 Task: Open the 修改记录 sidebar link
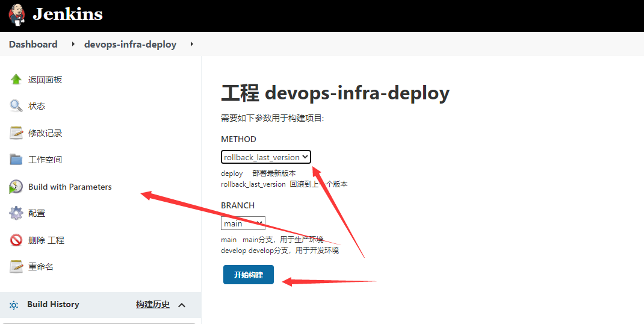click(x=45, y=133)
